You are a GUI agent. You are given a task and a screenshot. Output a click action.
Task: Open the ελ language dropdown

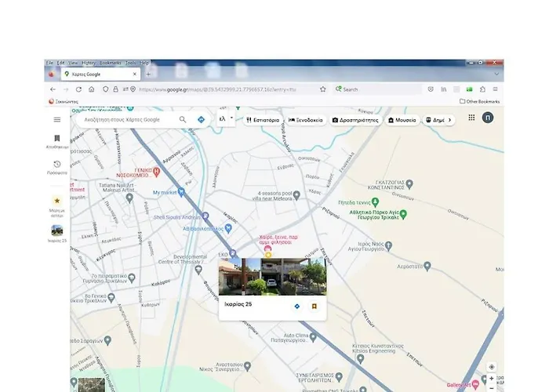click(226, 119)
